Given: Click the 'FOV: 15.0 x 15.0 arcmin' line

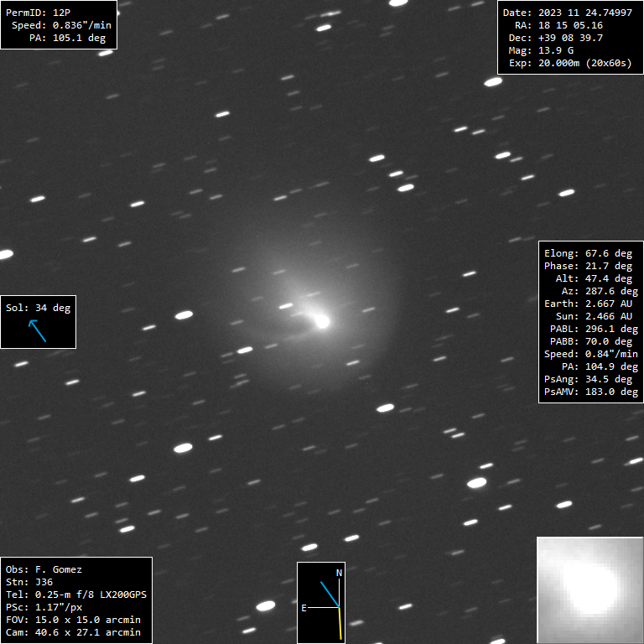Looking at the screenshot, I should (73, 621).
